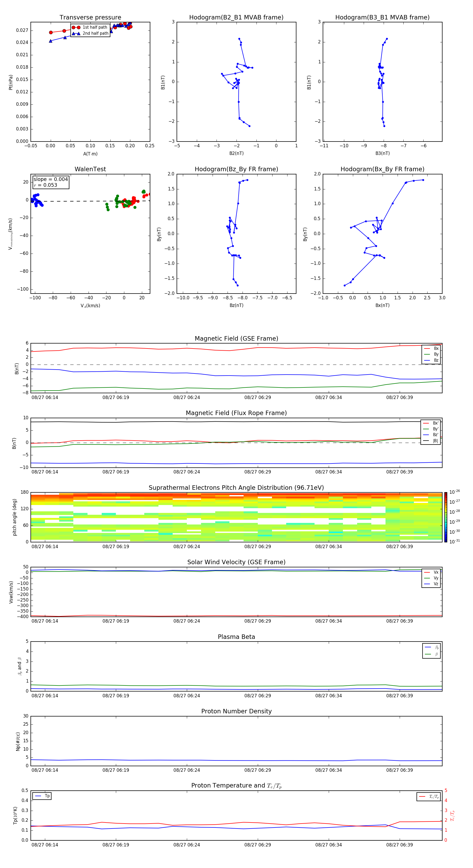Click 'Vy' in solar wind velocity legend
Viewport: 473px width, 868px height.
click(436, 578)
